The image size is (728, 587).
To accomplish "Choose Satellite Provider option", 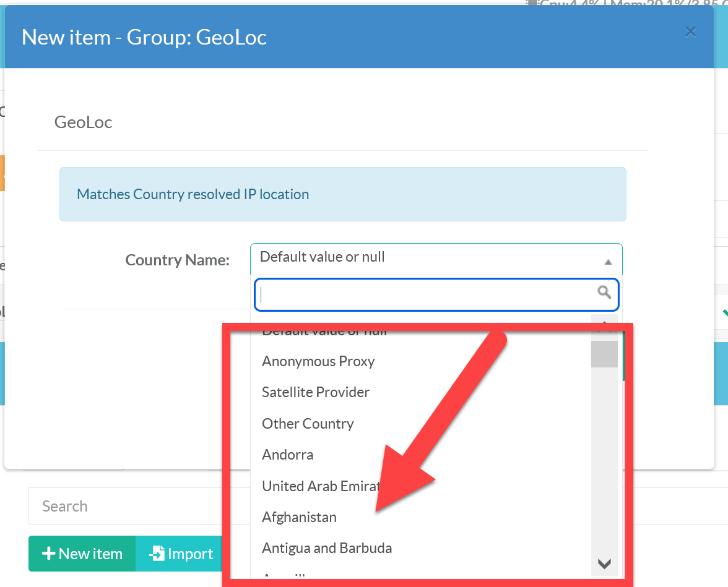I will point(316,392).
